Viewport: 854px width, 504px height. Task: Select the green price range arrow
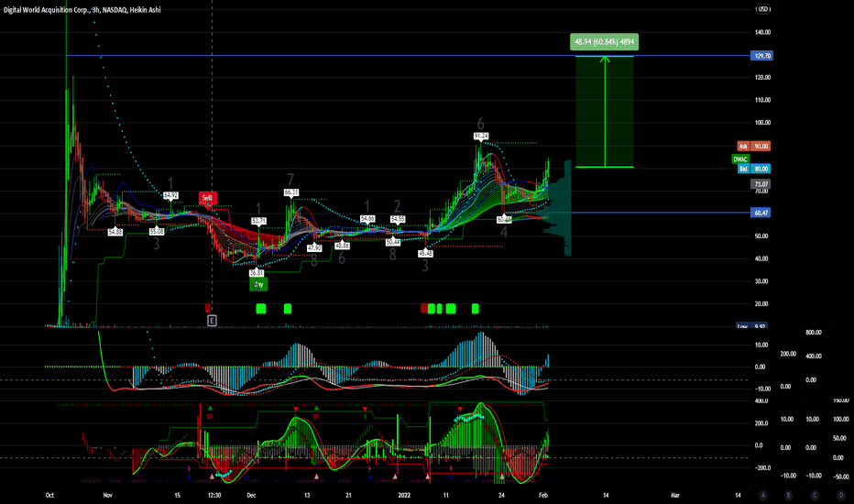[x=605, y=111]
